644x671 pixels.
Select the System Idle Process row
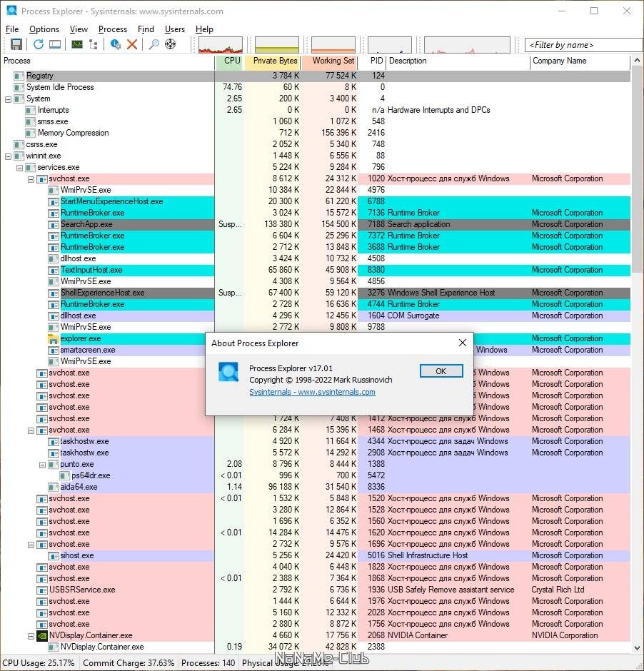tap(316, 87)
